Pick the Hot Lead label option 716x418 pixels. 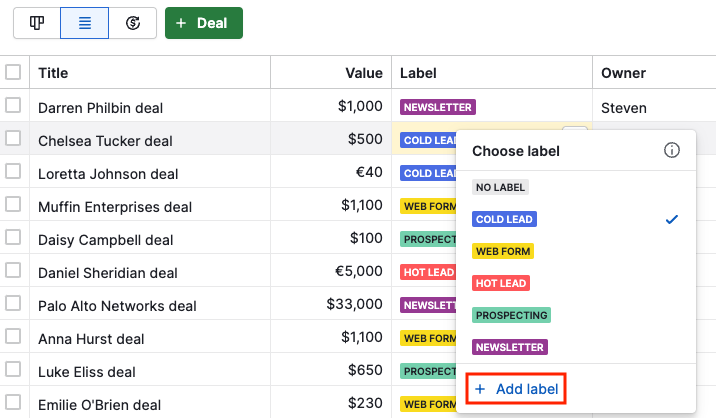pos(501,283)
